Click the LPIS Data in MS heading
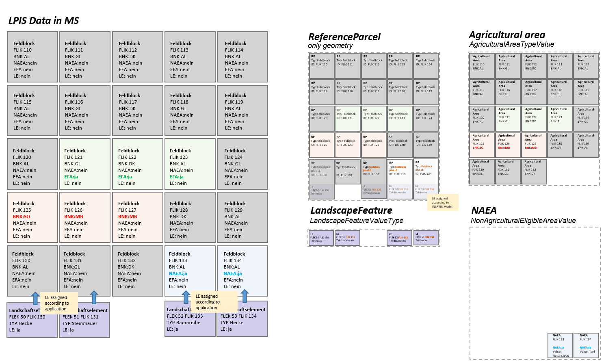Viewport: 606px width, 364px height. [43, 21]
